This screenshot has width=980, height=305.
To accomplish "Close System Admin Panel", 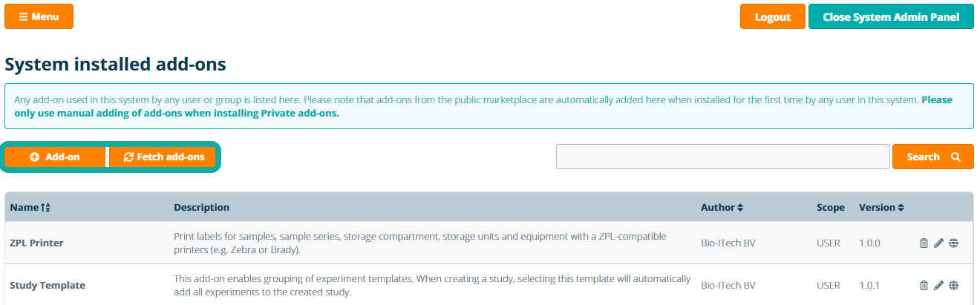I will click(x=890, y=17).
